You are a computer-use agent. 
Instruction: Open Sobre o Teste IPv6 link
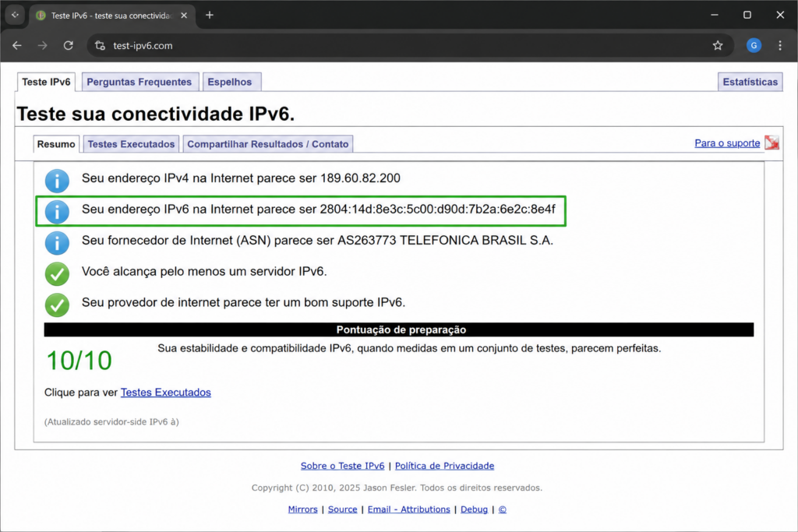pos(343,466)
